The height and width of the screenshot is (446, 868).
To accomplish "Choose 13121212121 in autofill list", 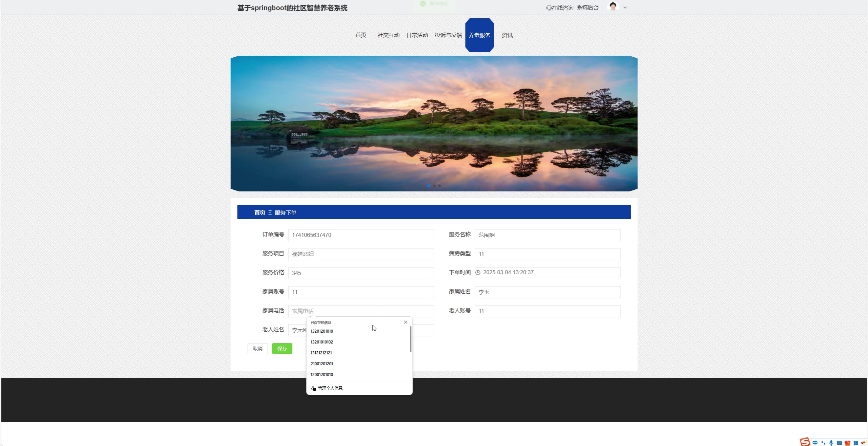I will click(321, 353).
